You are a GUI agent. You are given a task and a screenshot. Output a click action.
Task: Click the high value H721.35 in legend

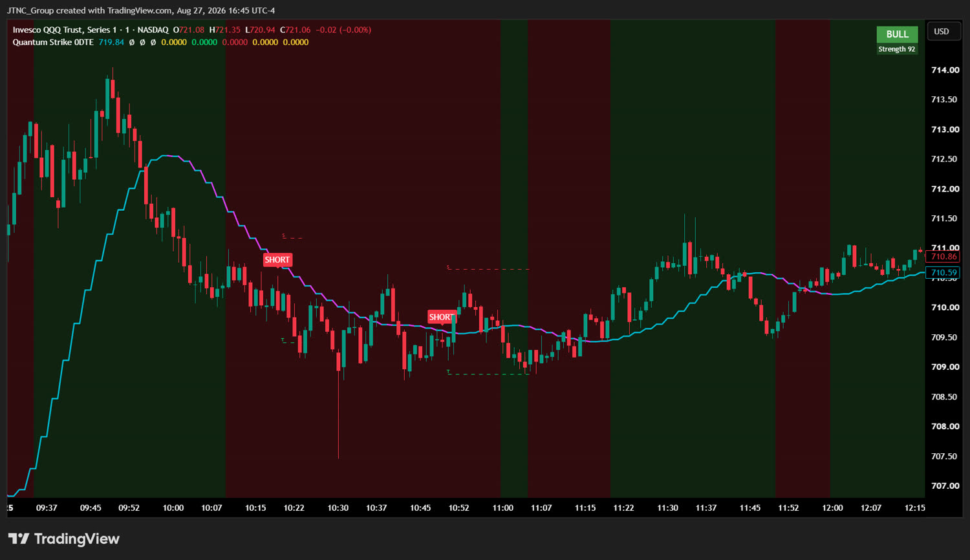tap(225, 30)
